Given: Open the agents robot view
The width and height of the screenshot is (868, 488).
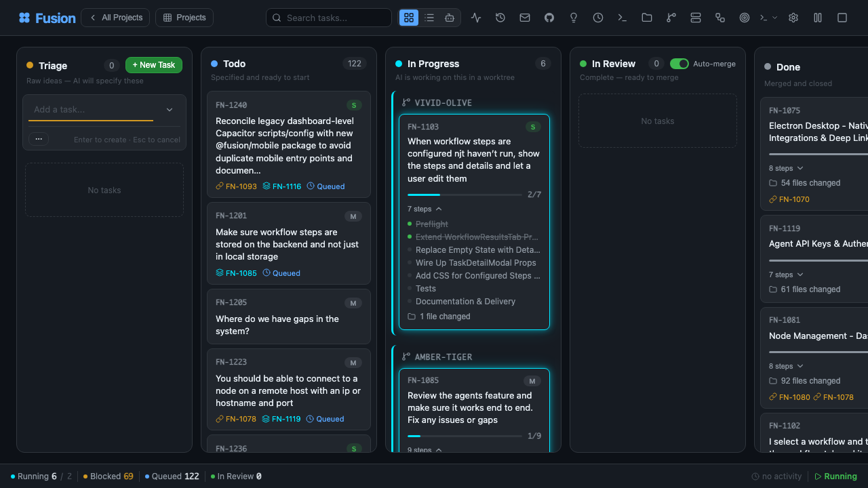Looking at the screenshot, I should (450, 18).
